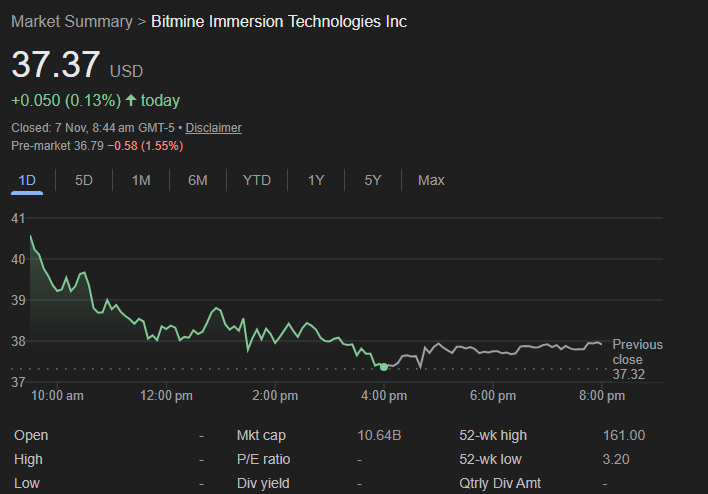
Task: View the 1Y price chart
Action: coord(316,180)
